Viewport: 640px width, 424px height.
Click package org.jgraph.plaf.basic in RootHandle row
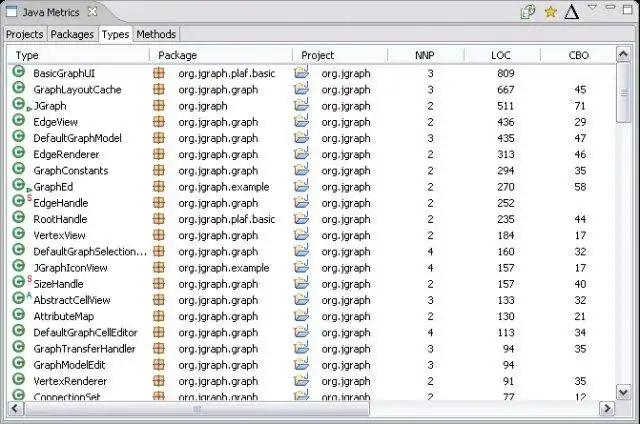(x=227, y=219)
